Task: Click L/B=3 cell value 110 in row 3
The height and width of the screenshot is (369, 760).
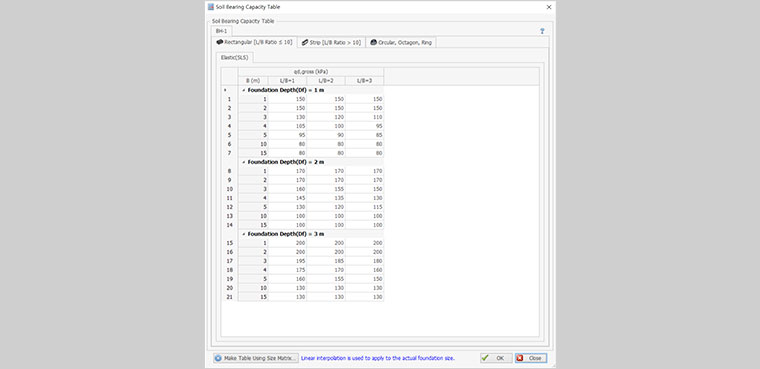Action: tap(364, 117)
